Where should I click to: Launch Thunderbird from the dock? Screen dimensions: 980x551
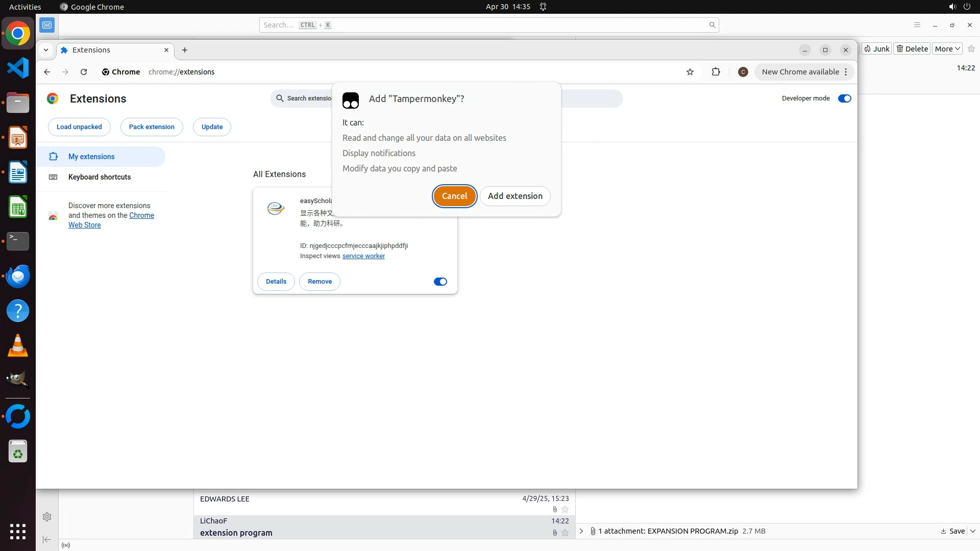pos(18,276)
